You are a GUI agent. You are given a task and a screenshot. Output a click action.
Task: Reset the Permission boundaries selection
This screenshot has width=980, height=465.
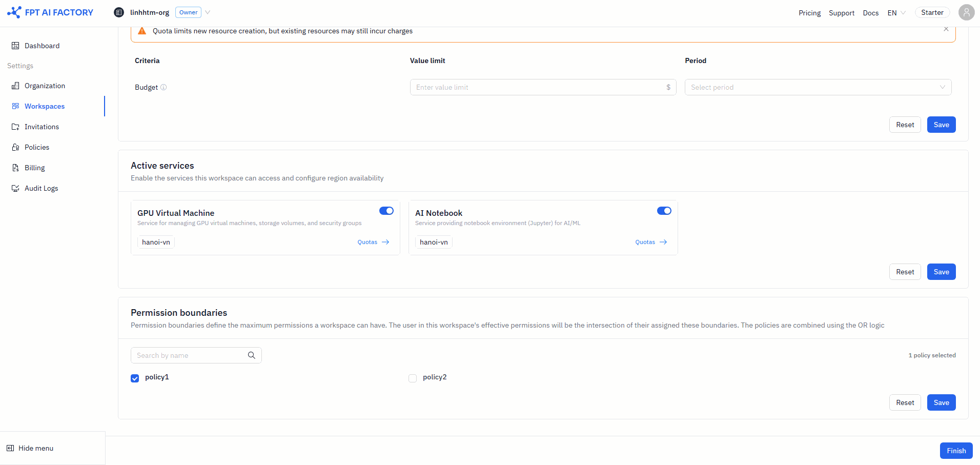click(x=905, y=402)
